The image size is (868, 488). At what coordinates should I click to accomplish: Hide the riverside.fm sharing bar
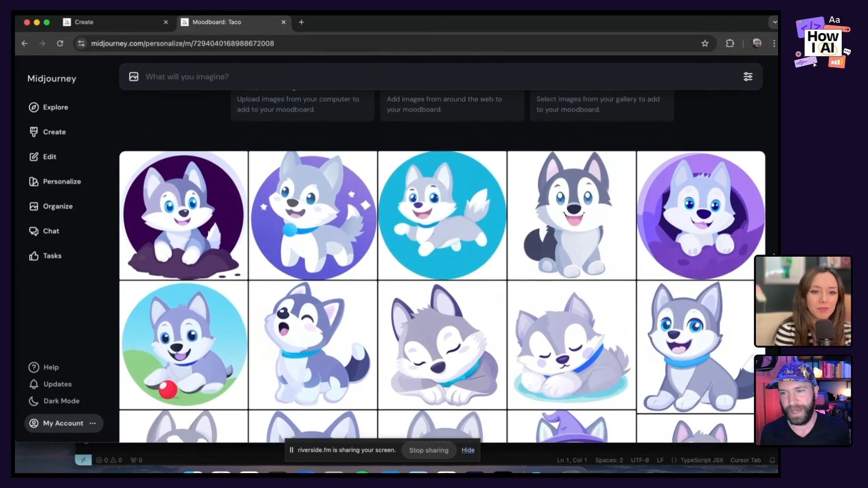click(x=468, y=450)
